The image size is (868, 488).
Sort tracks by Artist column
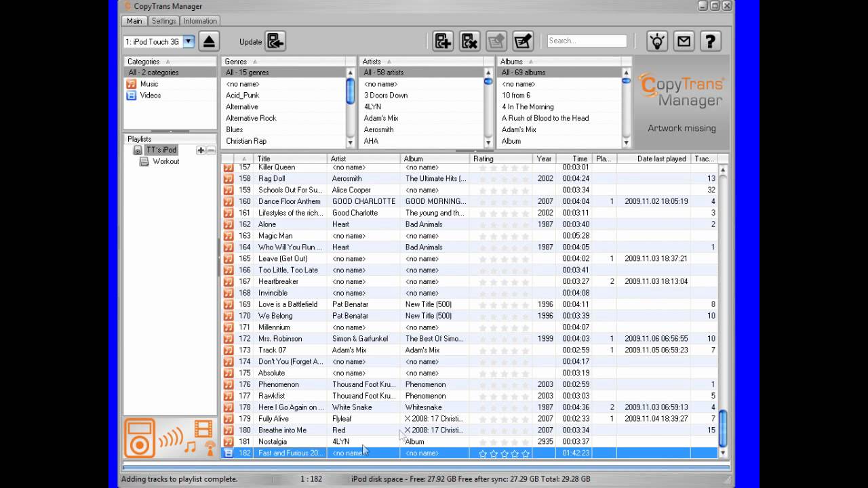tap(364, 159)
